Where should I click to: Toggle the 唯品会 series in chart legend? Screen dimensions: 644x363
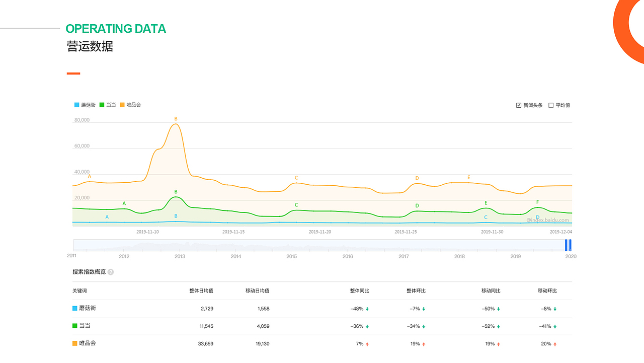(x=130, y=105)
